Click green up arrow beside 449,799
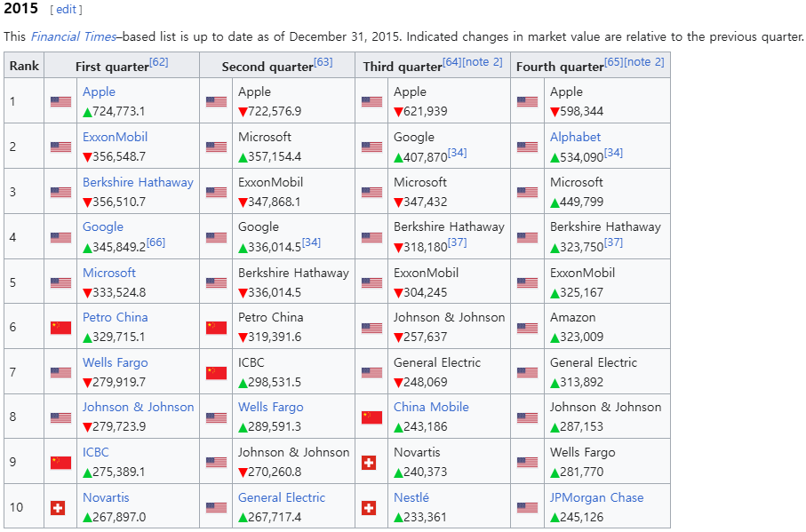The width and height of the screenshot is (806, 532). pyautogui.click(x=555, y=202)
